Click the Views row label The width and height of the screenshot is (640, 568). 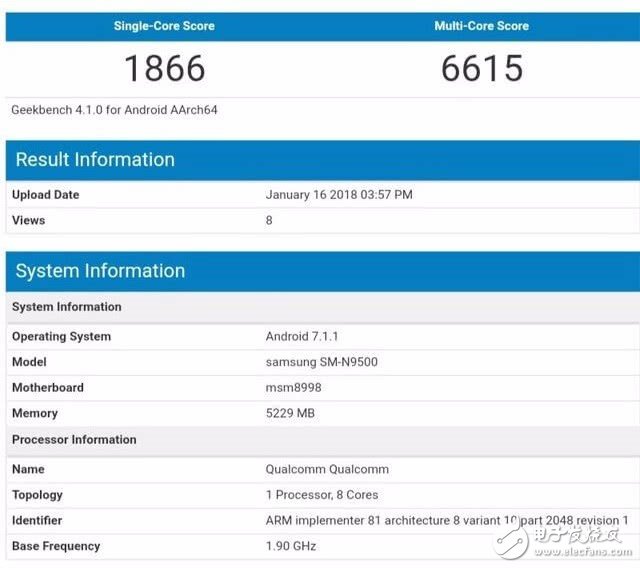(x=28, y=221)
